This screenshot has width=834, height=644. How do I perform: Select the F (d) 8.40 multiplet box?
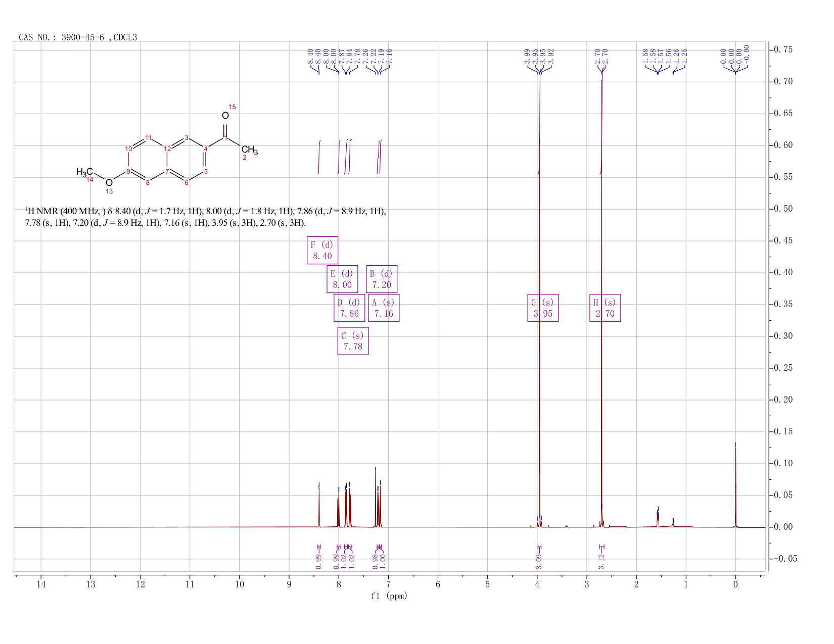coord(322,250)
